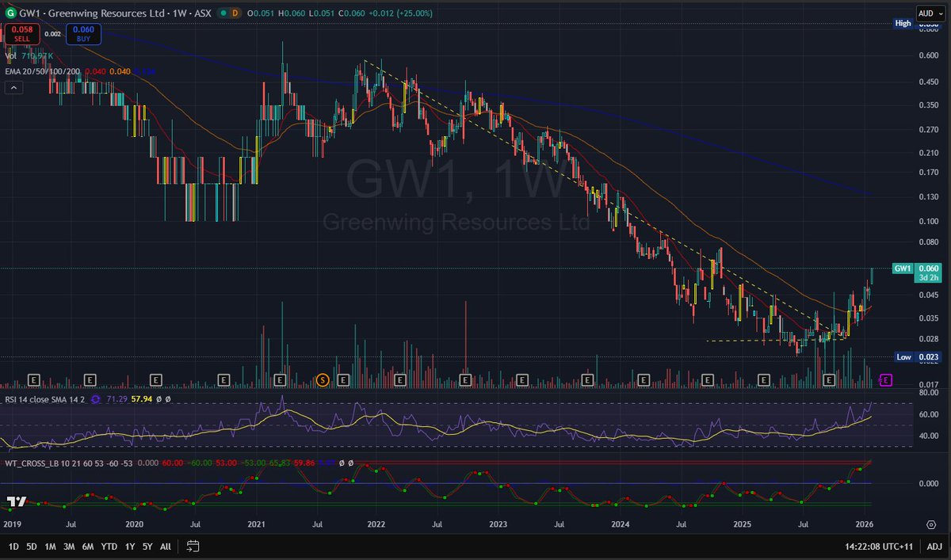
Task: Collapse the indicator legend with the chevron arrow
Action: click(13, 88)
